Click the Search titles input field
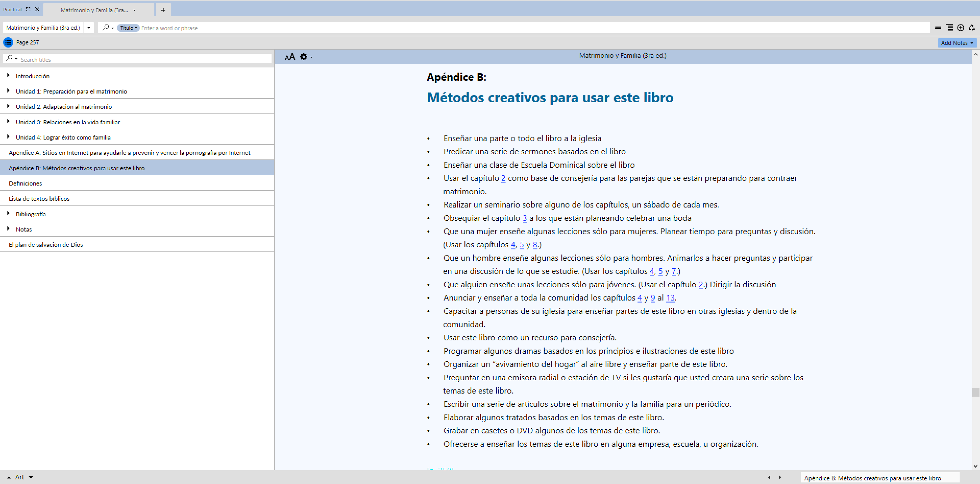Screen dimensions: 980x484 (144, 59)
